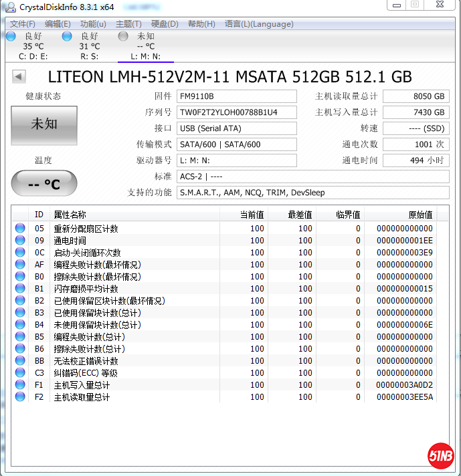Screen dimensions: 461x476
Task: Click the blue orb for attribute 05
Action: click(20, 229)
